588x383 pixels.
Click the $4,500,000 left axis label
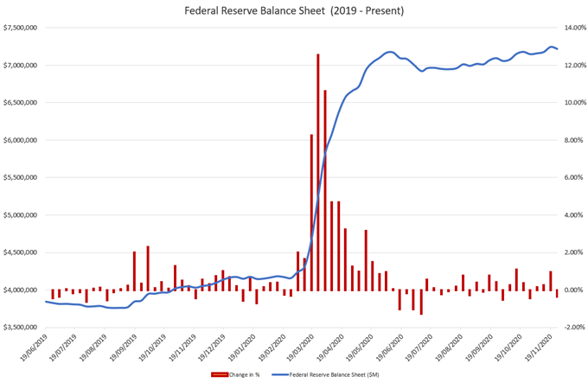(20, 252)
